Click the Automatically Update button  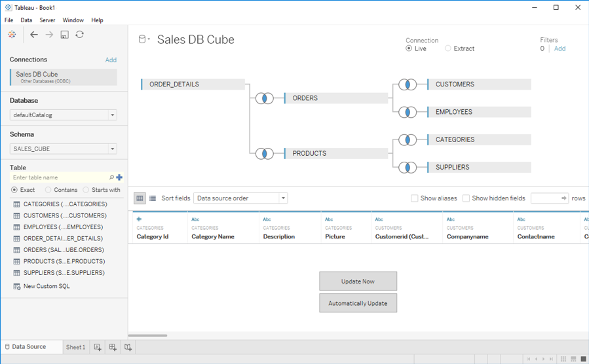[x=358, y=303]
